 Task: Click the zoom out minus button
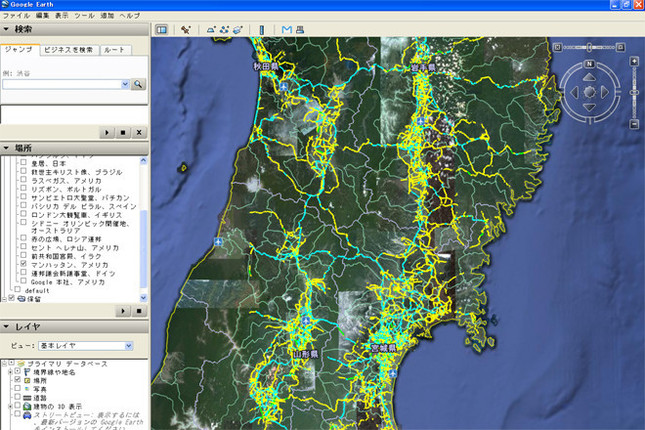pos(634,126)
